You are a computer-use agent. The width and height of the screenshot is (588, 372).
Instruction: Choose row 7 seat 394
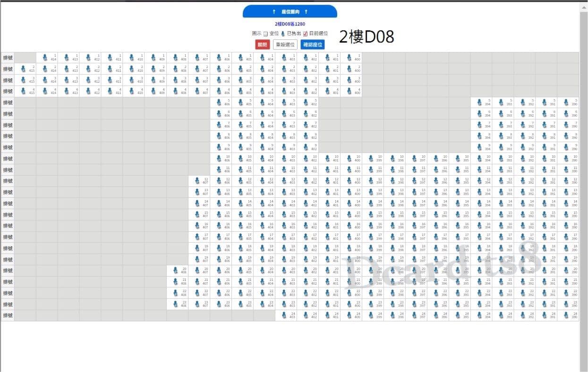(482, 125)
